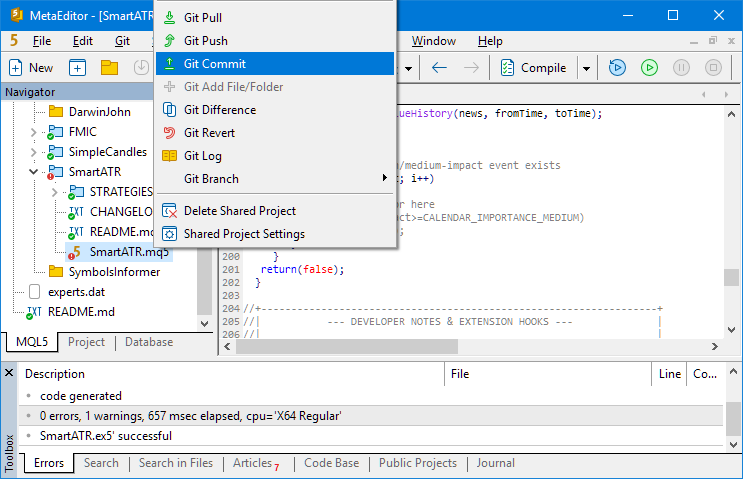Click the Git Log book icon
Viewport: 743px width, 479px height.
pos(169,156)
